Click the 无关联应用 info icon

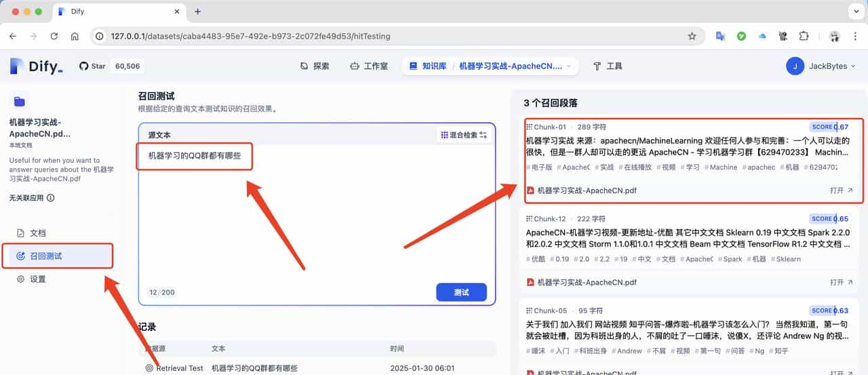click(x=51, y=198)
